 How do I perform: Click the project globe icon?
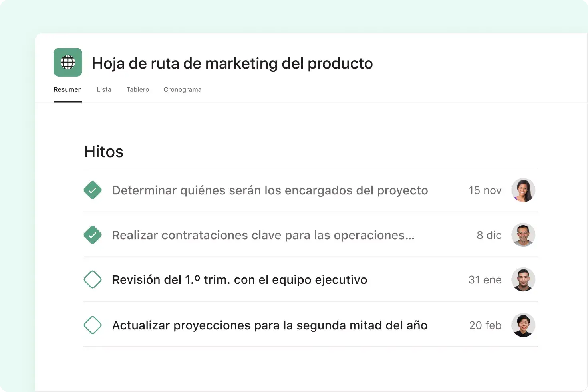click(68, 62)
